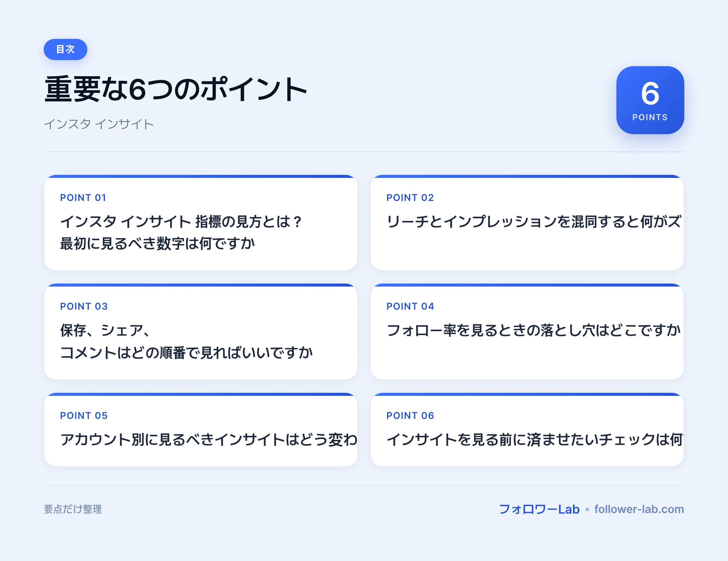Open the POINT 01 card
728x561 pixels.
(201, 223)
